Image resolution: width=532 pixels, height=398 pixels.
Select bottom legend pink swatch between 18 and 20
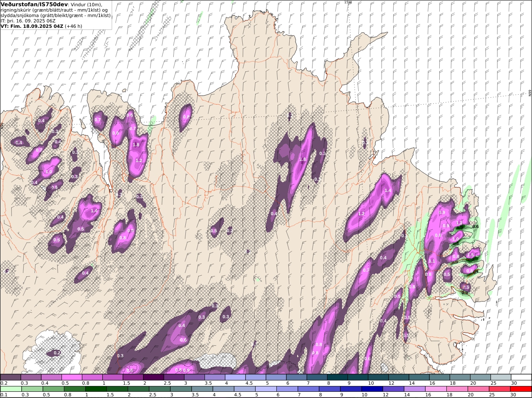(457, 389)
